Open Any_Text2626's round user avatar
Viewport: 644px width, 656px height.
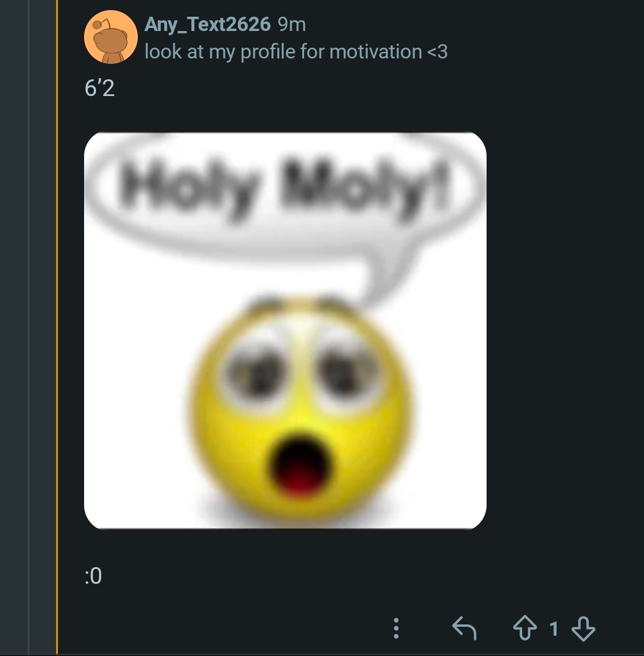112,37
